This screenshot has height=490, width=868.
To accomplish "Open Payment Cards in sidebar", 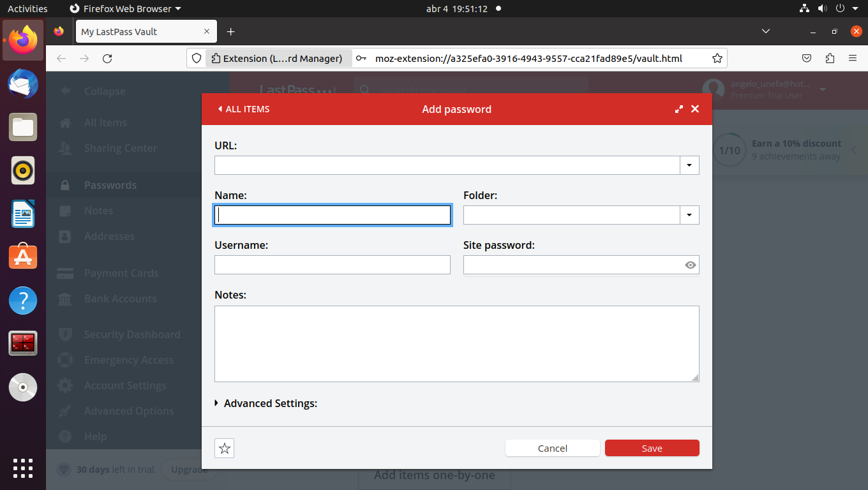I will 121,273.
